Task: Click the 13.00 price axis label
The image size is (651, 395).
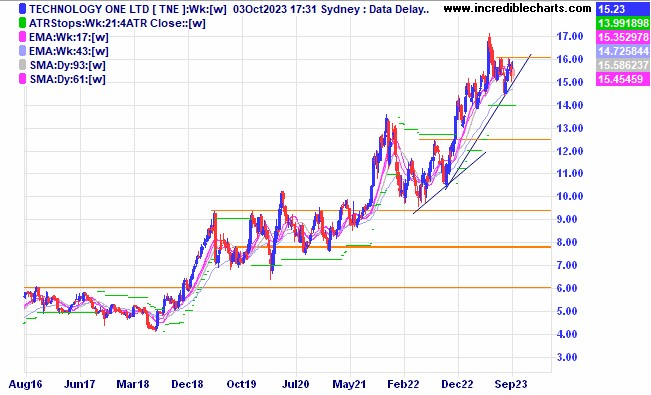Action: [x=570, y=128]
